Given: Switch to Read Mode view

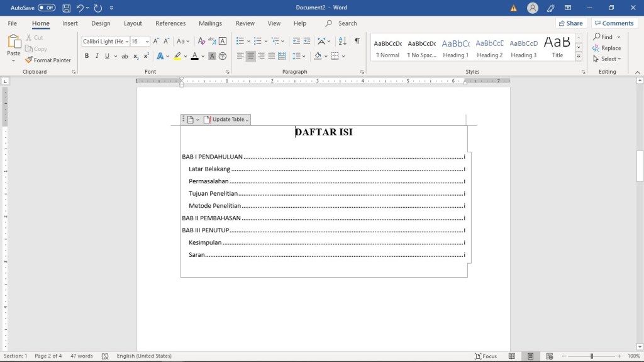Looking at the screenshot, I should (513, 356).
